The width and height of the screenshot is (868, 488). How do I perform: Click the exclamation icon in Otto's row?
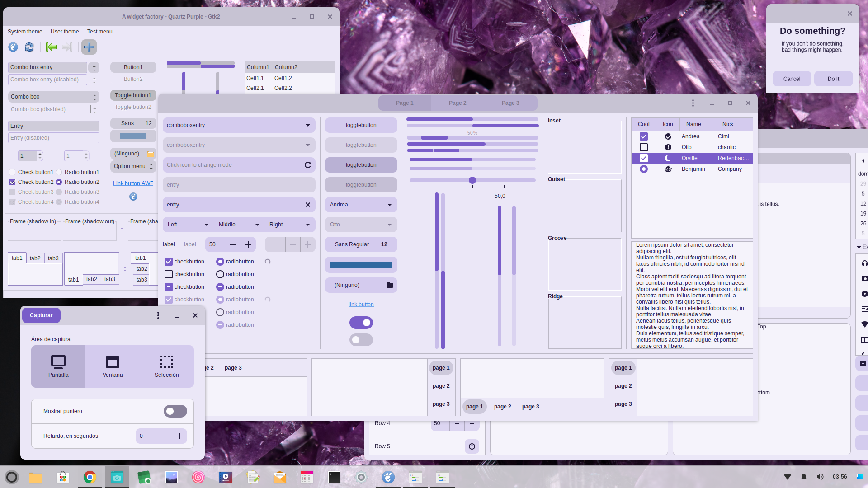pyautogui.click(x=668, y=147)
